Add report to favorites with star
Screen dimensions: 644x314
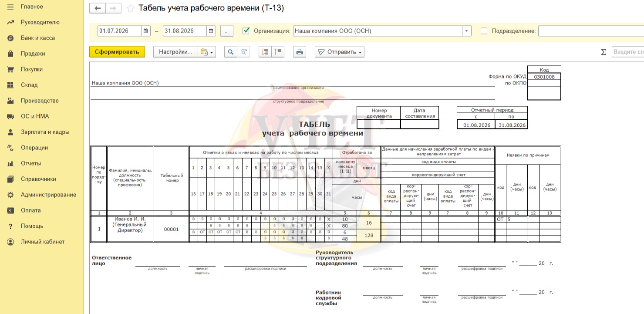(130, 8)
